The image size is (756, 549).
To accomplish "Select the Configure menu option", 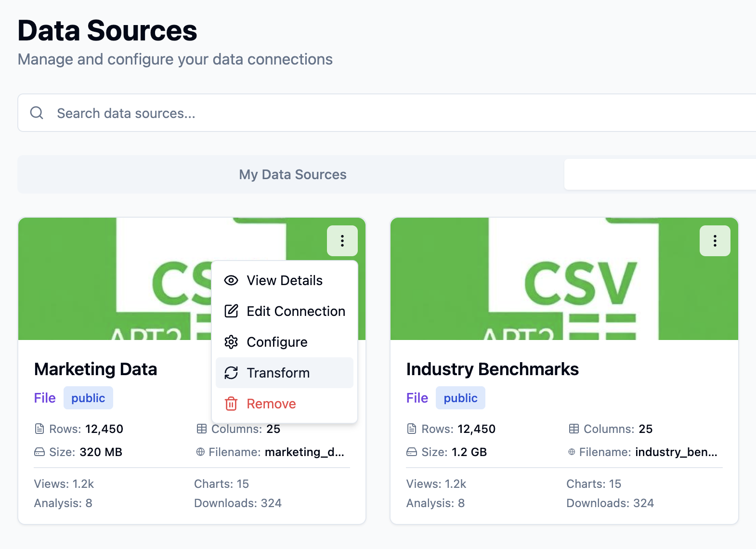I will (277, 342).
